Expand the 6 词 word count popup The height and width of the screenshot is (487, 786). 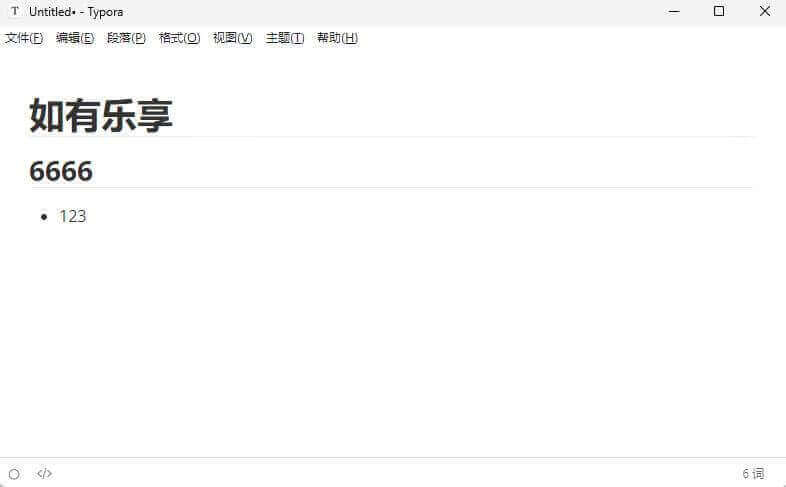tap(753, 473)
